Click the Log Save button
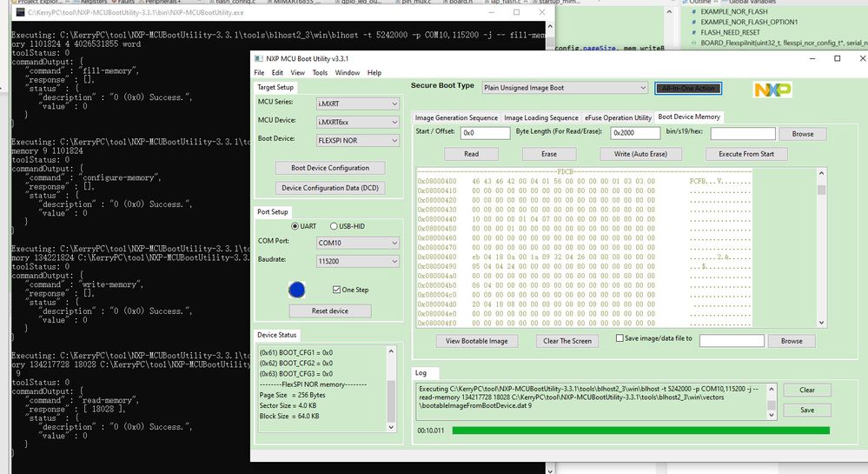Screen dimensions: 868x474 [807, 411]
